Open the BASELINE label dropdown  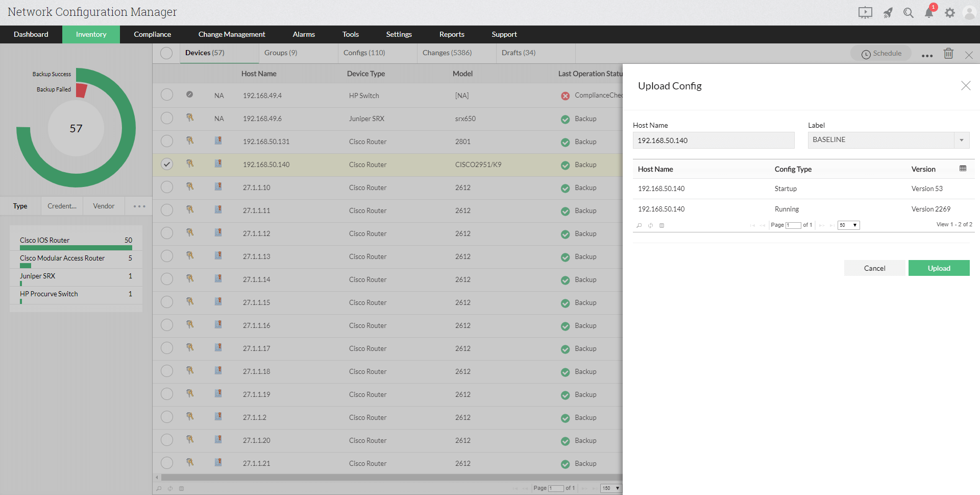(x=961, y=140)
